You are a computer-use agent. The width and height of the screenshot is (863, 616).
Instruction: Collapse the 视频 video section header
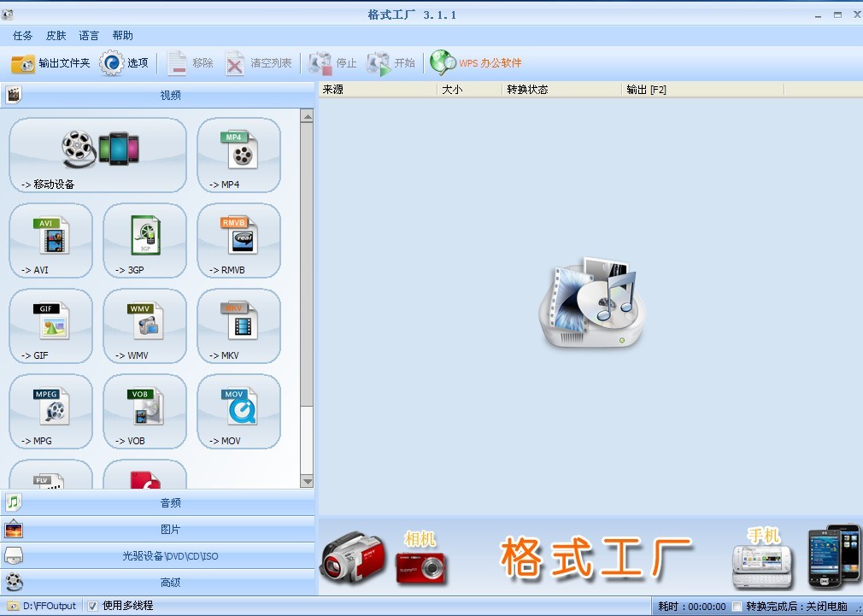tap(158, 95)
